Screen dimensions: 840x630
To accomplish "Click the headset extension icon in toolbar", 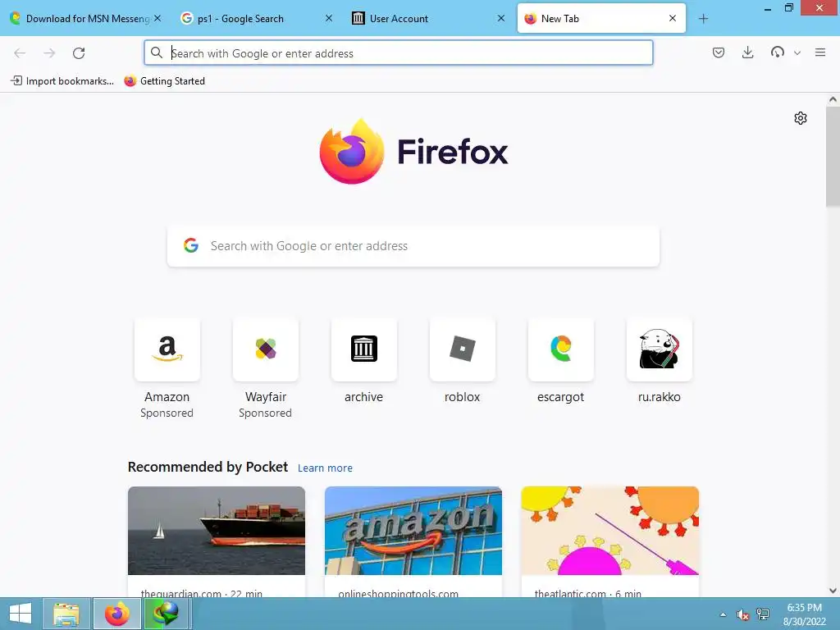I will coord(778,52).
